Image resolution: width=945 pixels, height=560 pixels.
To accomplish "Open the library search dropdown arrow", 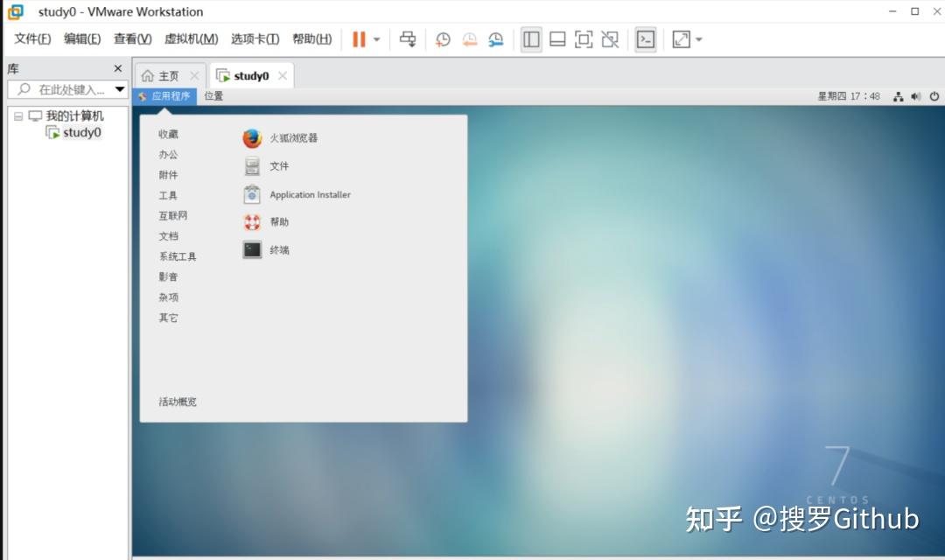I will [x=120, y=90].
